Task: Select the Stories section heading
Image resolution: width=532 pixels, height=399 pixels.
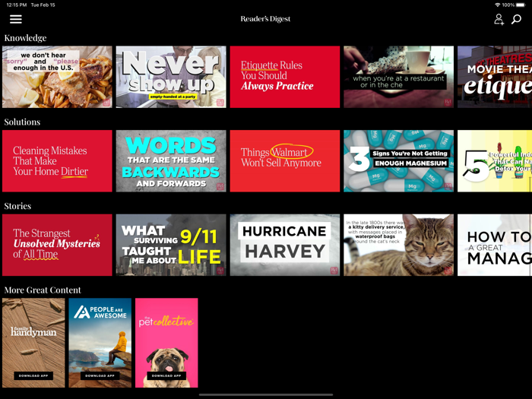Action: pos(17,206)
